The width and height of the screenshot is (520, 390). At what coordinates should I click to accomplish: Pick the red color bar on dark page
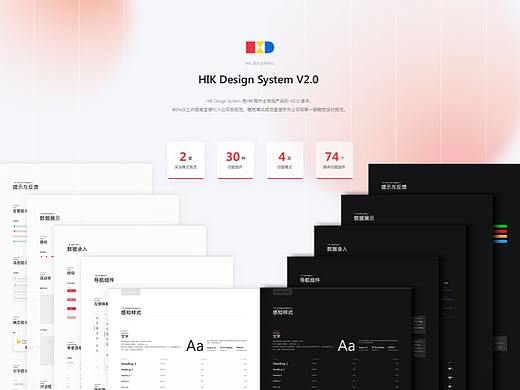point(500,231)
